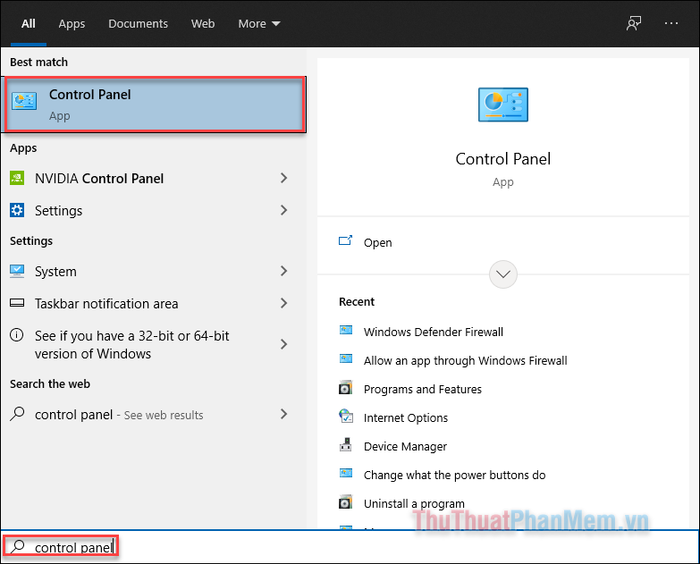The width and height of the screenshot is (700, 564).
Task: Open the More filter dropdown
Action: (259, 24)
